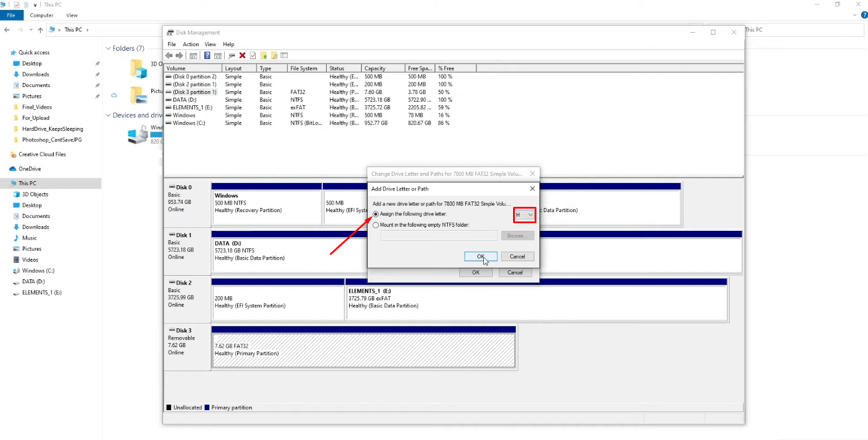Select 'Mount in the following empty NTFS folder'
Viewport: 868px width, 440px height.
tap(376, 225)
